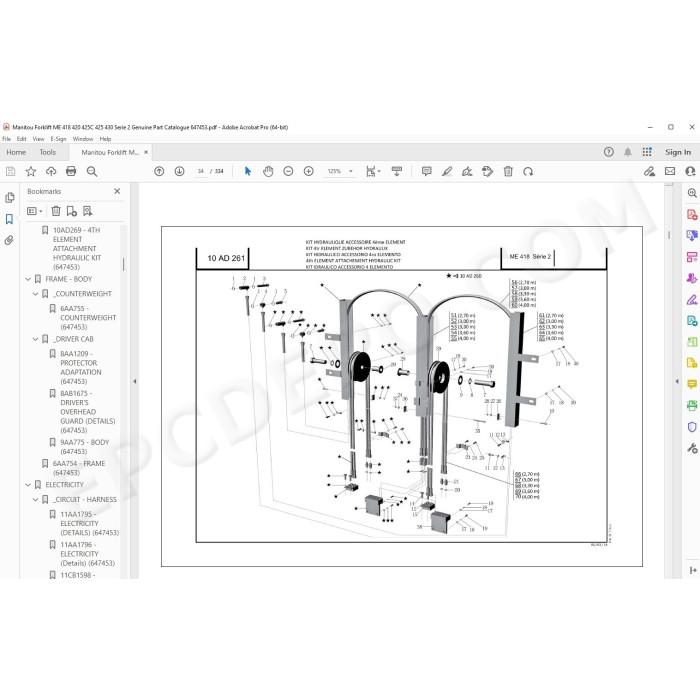
Task: Delete the page using the toolbar trash icon
Action: [x=508, y=171]
